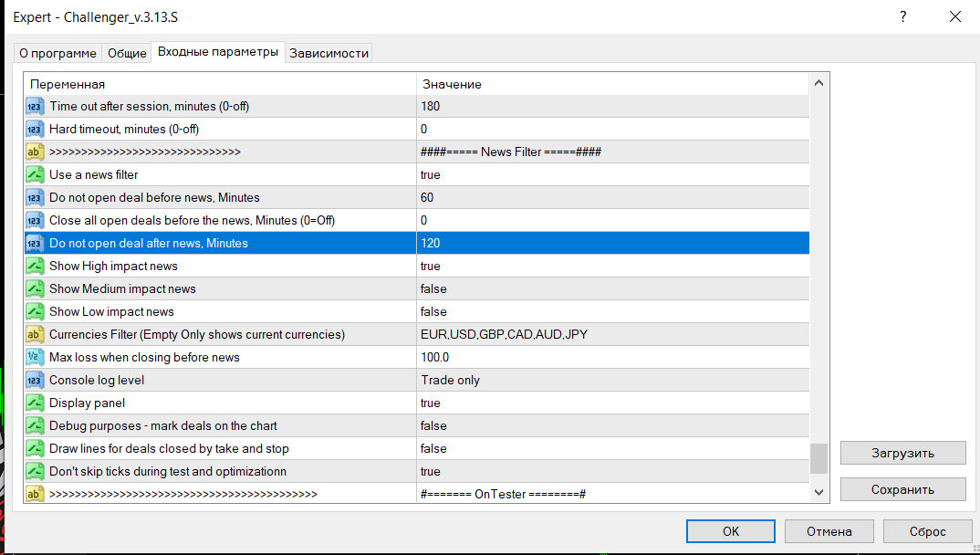Click the boolean icon beside Use a news filter
This screenshot has width=980, height=555.
pyautogui.click(x=35, y=174)
